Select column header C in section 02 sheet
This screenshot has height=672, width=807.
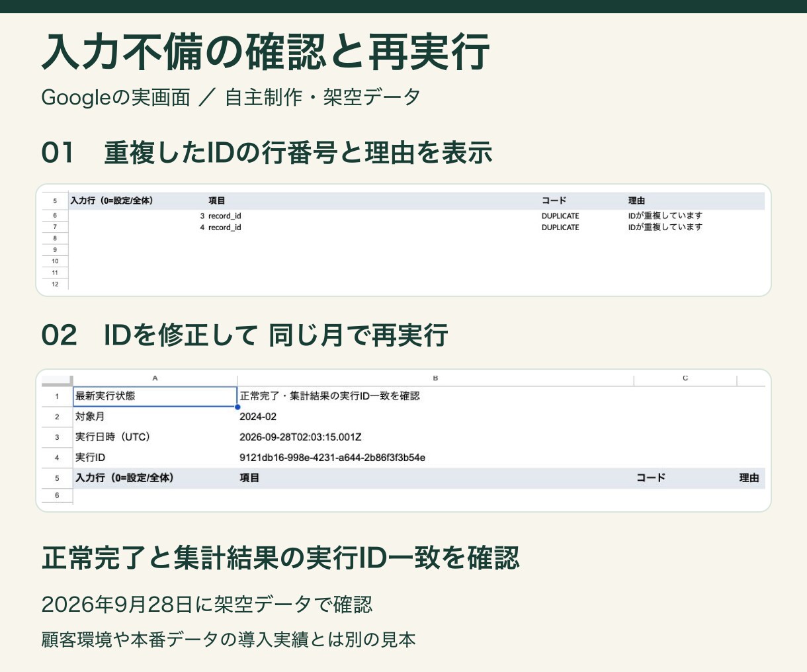click(685, 379)
